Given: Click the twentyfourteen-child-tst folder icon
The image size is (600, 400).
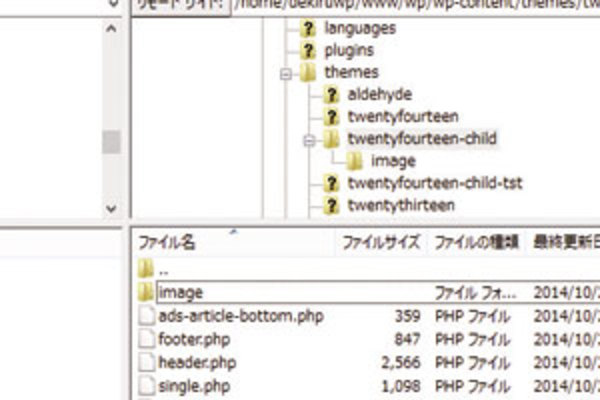Looking at the screenshot, I should [x=331, y=183].
